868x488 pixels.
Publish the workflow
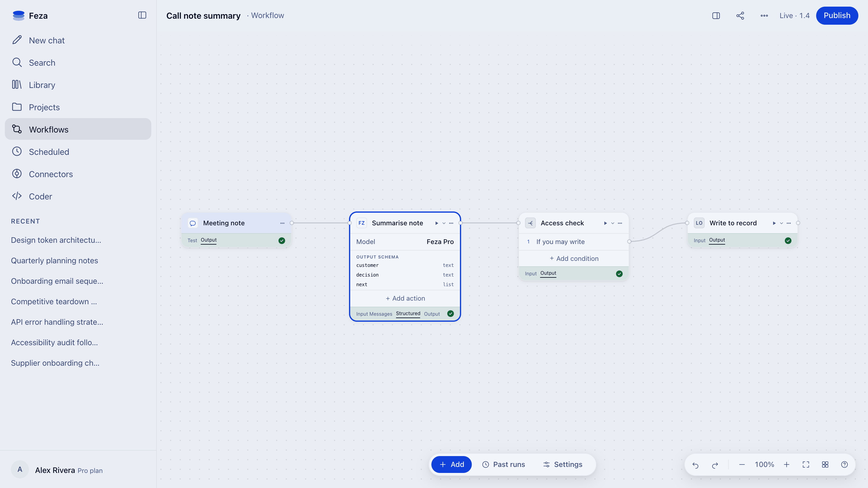(837, 15)
